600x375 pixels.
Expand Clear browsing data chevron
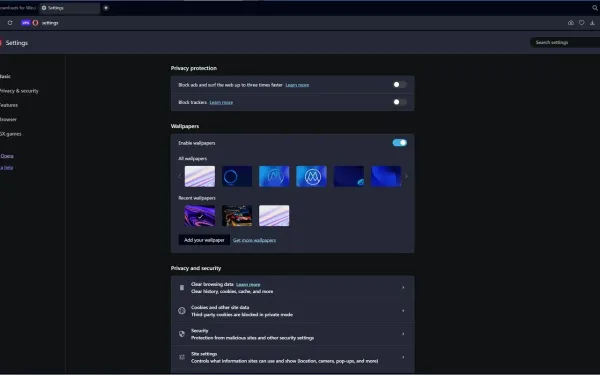tap(403, 287)
